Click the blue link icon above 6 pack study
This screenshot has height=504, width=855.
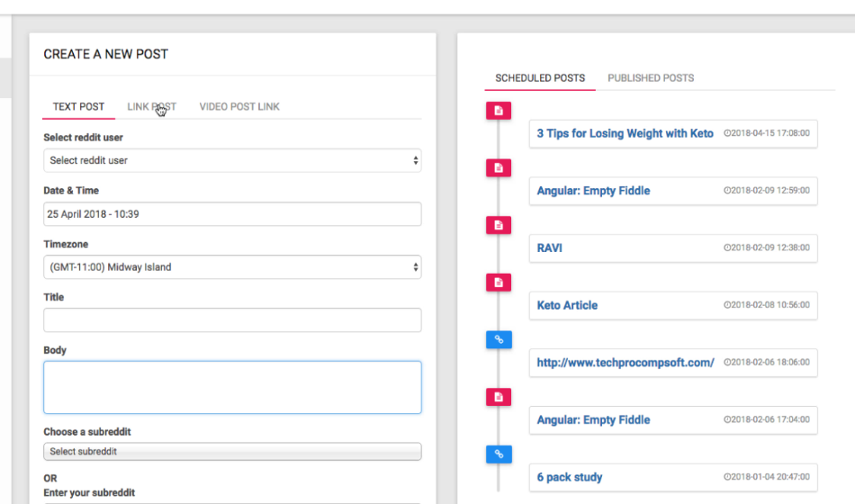[x=499, y=454]
